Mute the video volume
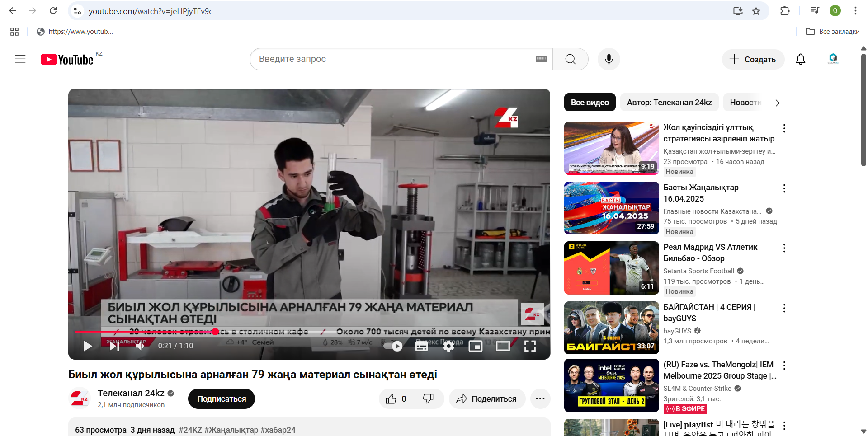This screenshot has height=436, width=868. [x=140, y=346]
